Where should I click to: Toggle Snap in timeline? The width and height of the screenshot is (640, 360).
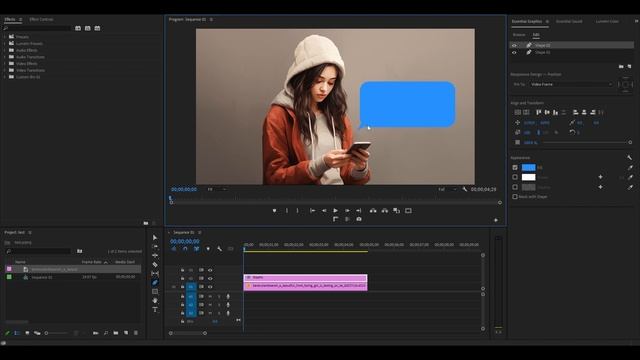point(185,249)
